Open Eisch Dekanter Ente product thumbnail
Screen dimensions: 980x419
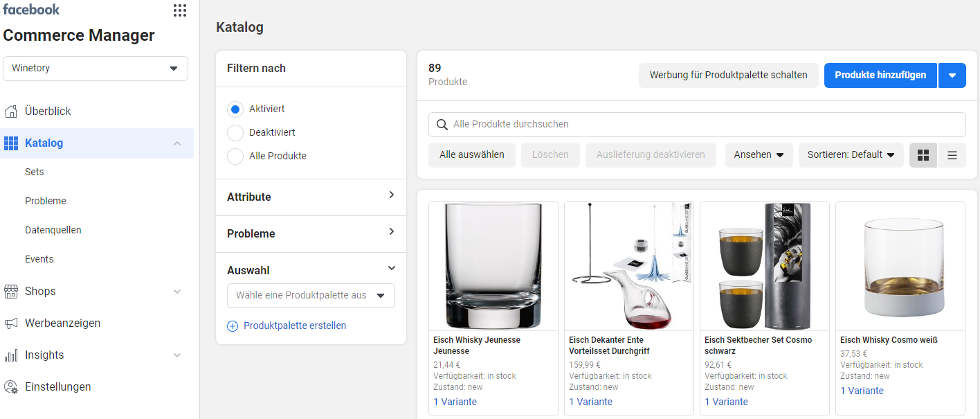pos(629,266)
